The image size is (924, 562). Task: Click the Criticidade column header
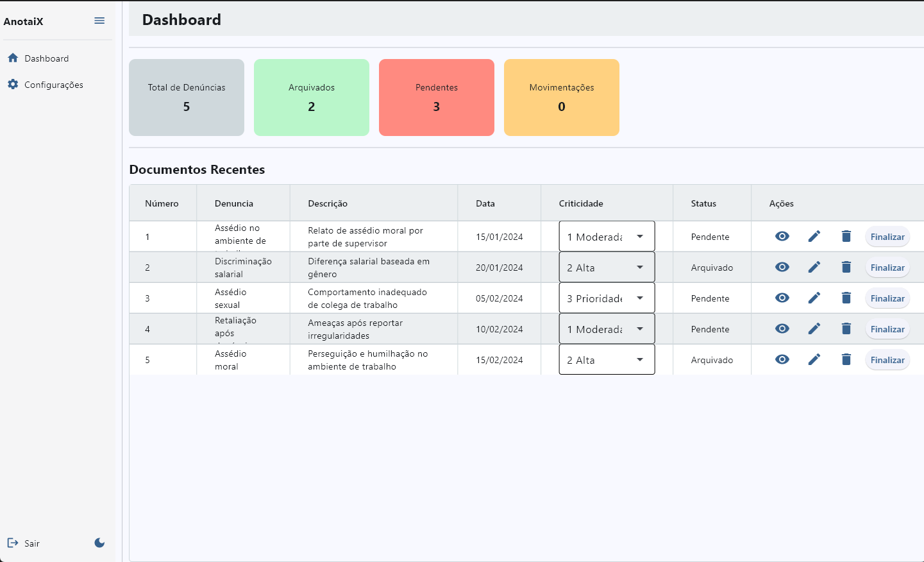581,203
